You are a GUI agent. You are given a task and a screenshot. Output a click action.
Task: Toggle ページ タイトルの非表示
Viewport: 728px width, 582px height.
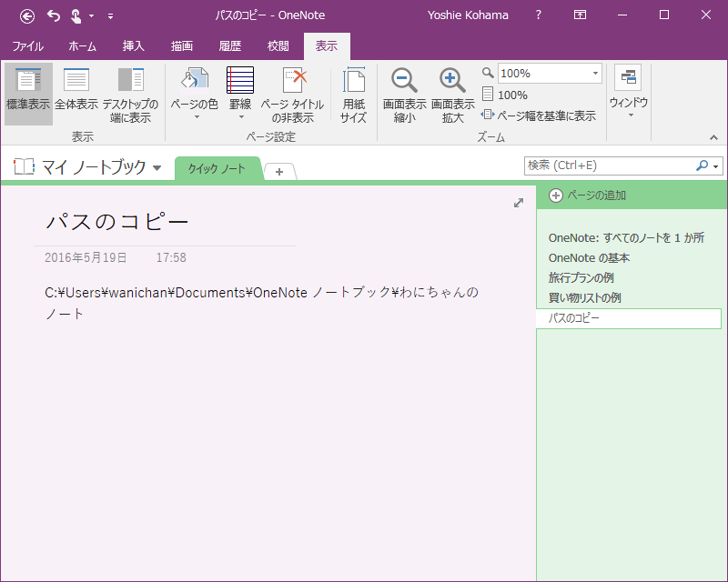292,95
